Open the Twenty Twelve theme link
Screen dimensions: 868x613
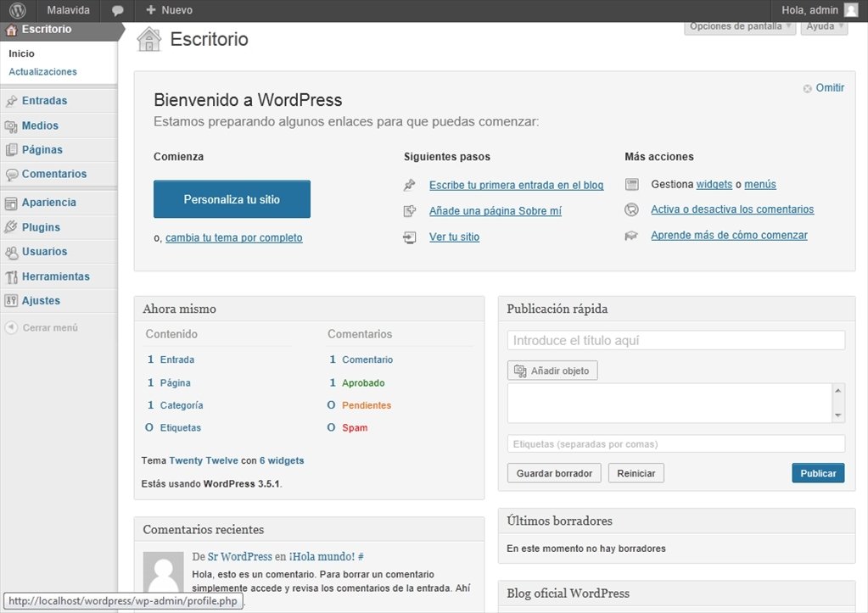click(204, 460)
